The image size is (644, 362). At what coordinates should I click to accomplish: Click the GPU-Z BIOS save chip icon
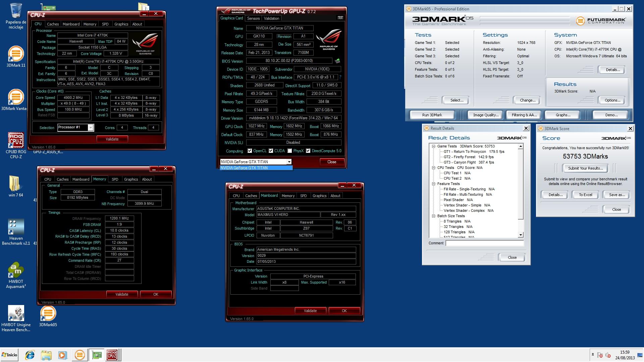click(x=337, y=61)
